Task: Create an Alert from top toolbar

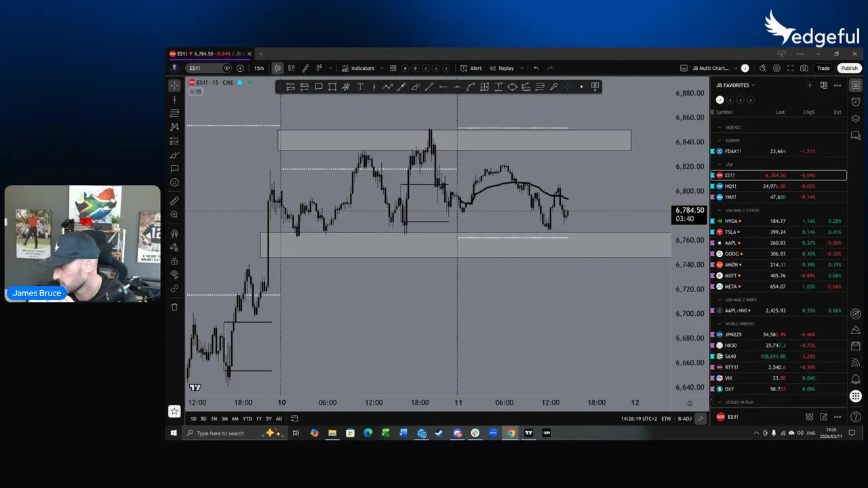Action: point(471,68)
